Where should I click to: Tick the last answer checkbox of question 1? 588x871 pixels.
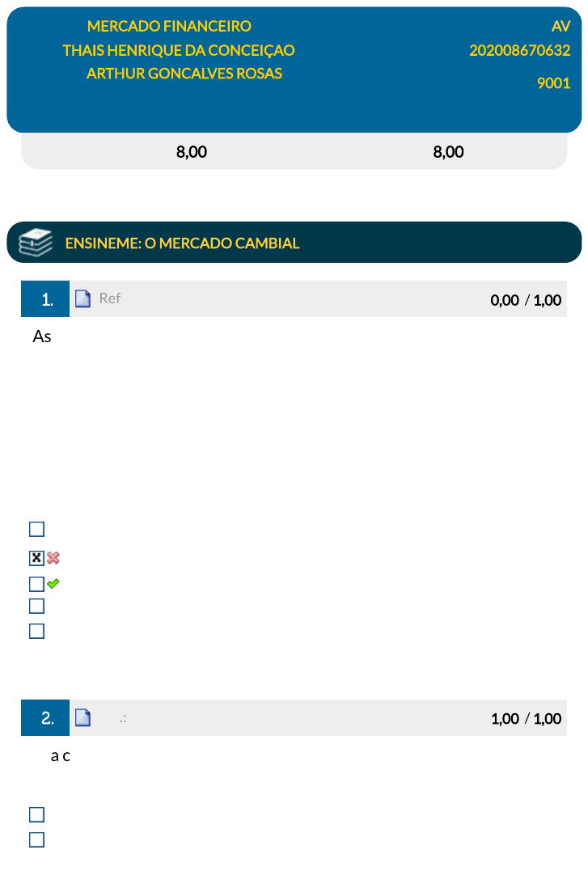36,631
